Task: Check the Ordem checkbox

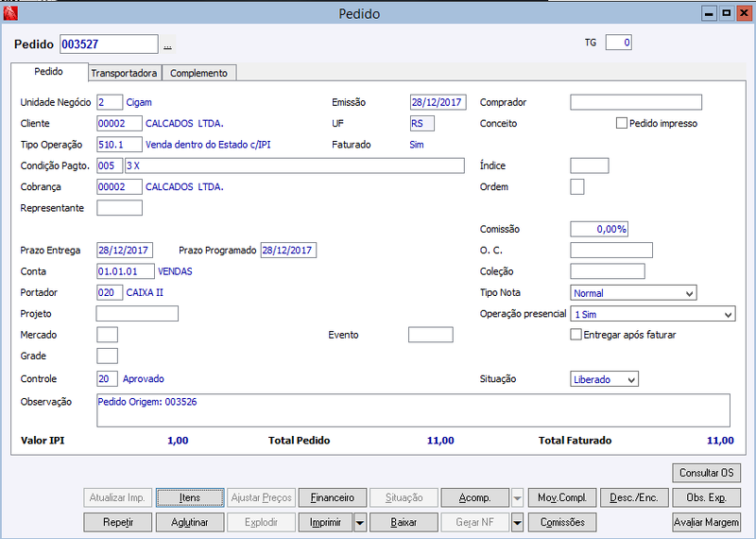Action: pos(577,186)
